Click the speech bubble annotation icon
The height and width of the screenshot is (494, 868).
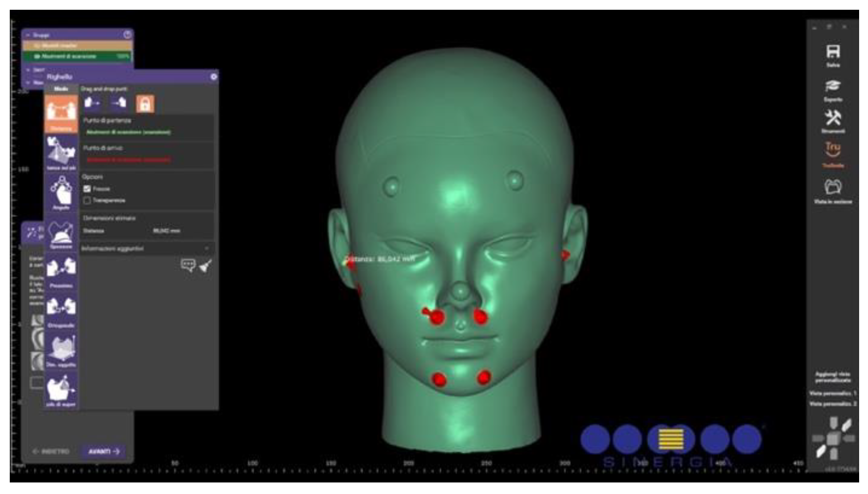[x=188, y=265]
